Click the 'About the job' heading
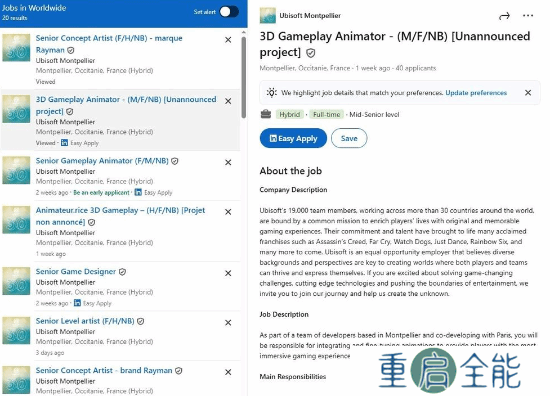The image size is (550, 396). (290, 171)
